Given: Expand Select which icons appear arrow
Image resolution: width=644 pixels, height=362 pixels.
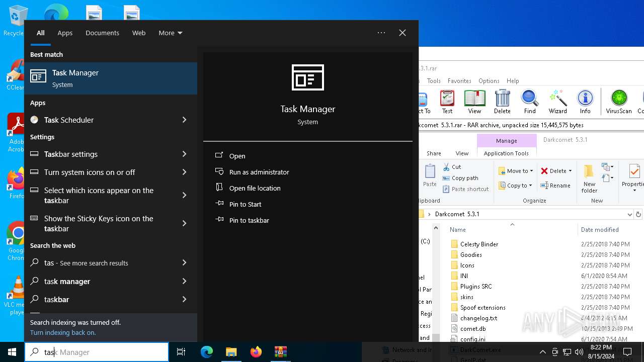Looking at the screenshot, I should (x=184, y=195).
